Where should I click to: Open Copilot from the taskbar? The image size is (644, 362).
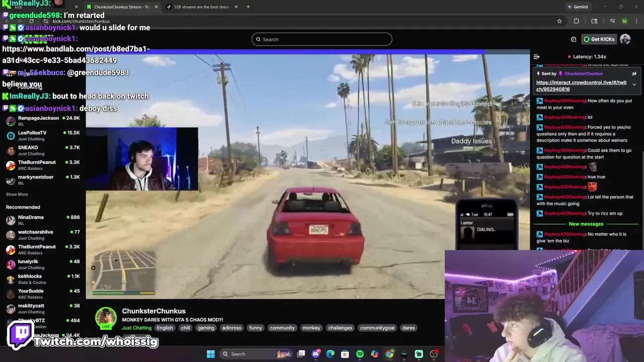pos(374,354)
